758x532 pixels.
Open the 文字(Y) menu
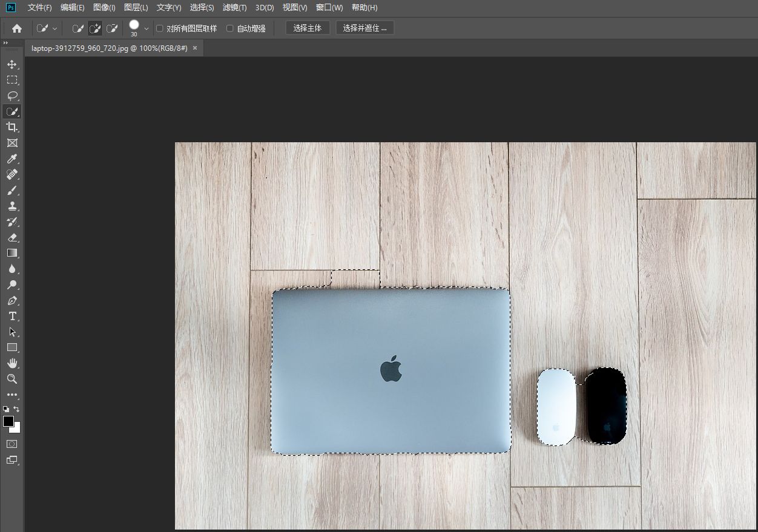[x=169, y=8]
